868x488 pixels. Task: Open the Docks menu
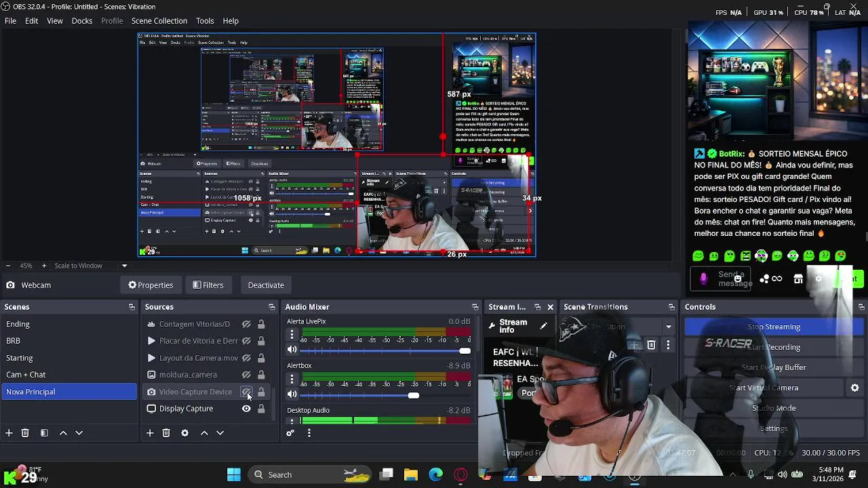click(x=82, y=21)
